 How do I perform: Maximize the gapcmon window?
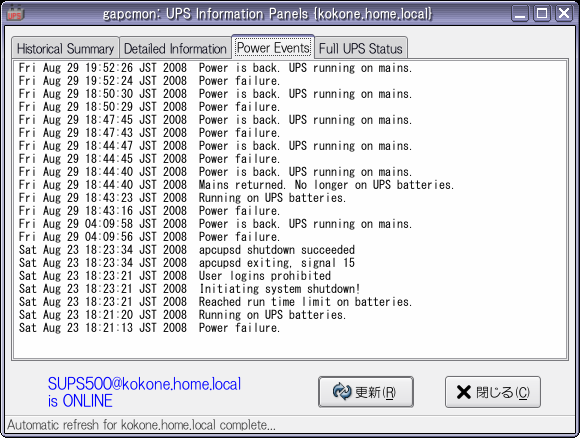pos(542,14)
